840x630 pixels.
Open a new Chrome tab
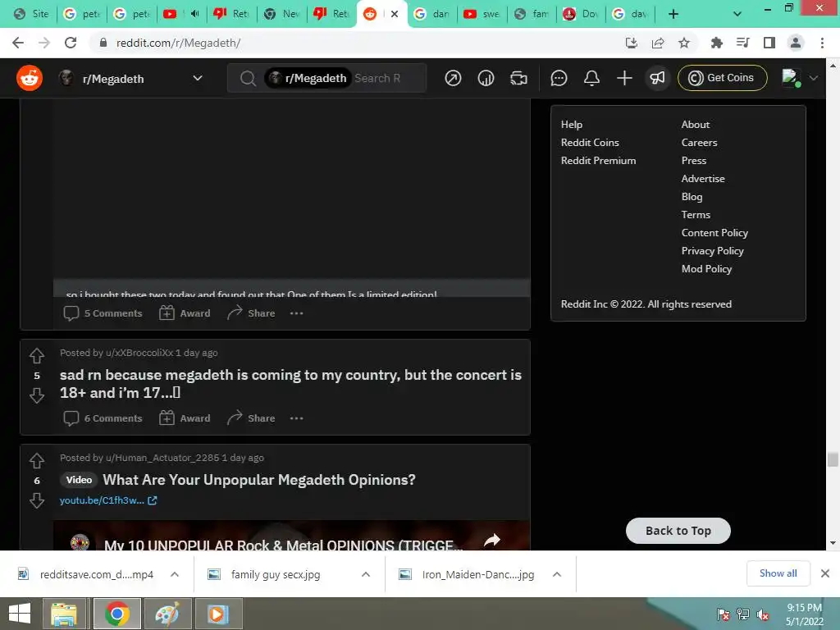click(673, 14)
